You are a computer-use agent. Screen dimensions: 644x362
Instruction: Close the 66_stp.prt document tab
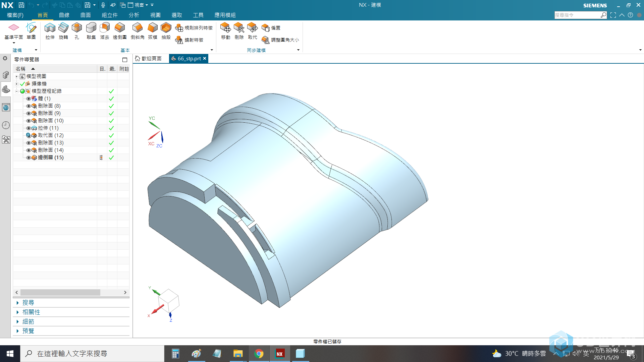pos(205,58)
